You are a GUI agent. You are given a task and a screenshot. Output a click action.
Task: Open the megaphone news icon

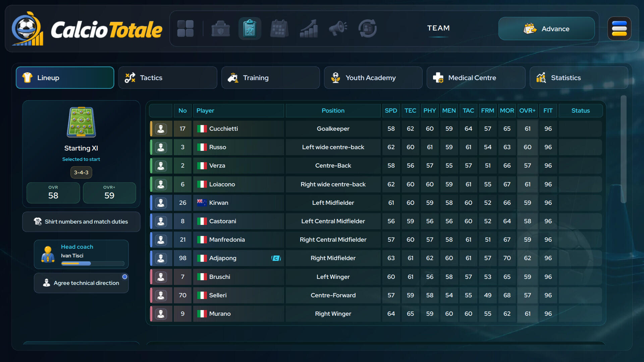pyautogui.click(x=338, y=28)
